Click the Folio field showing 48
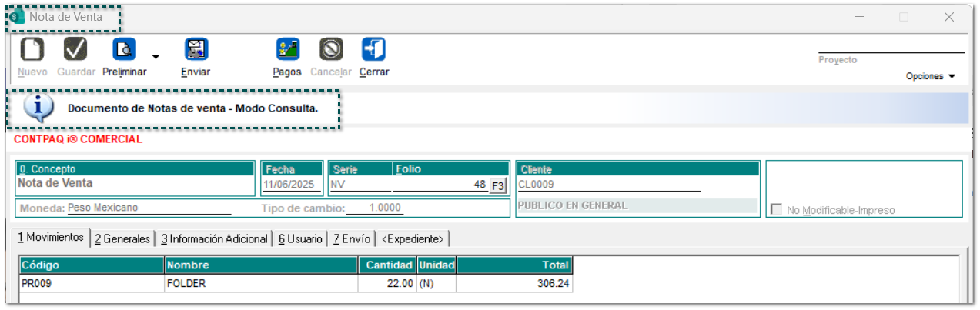The width and height of the screenshot is (980, 310). point(440,185)
